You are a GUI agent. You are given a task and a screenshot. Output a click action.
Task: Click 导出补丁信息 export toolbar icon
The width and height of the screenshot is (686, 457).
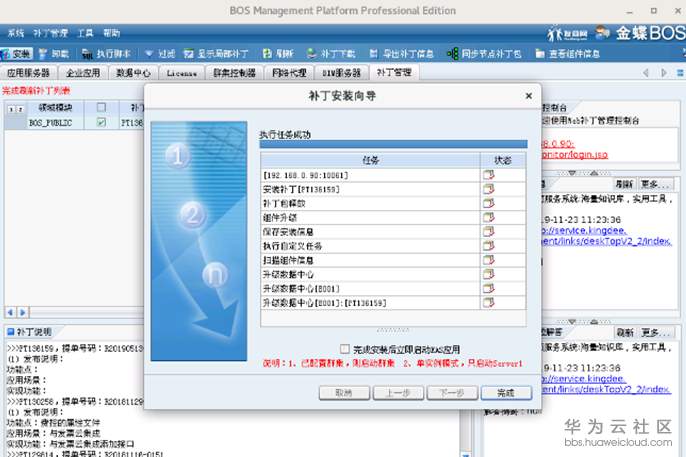pyautogui.click(x=373, y=54)
